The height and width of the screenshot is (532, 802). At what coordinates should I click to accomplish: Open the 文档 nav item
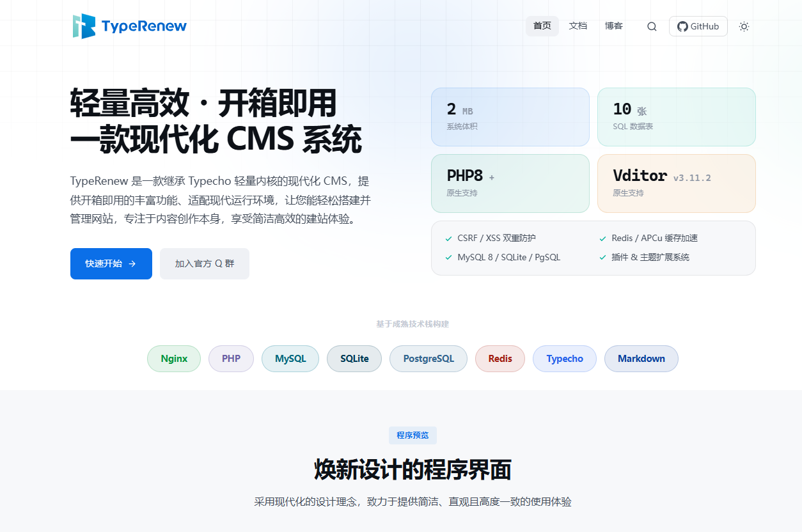[578, 26]
